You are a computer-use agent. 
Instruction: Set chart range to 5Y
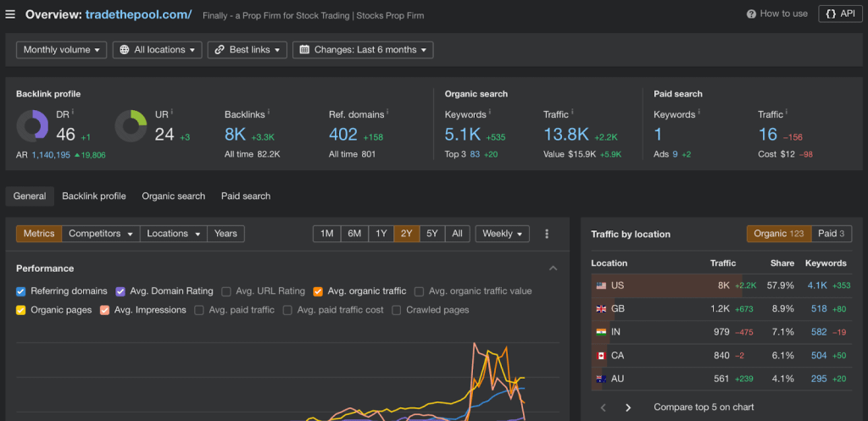click(x=431, y=234)
